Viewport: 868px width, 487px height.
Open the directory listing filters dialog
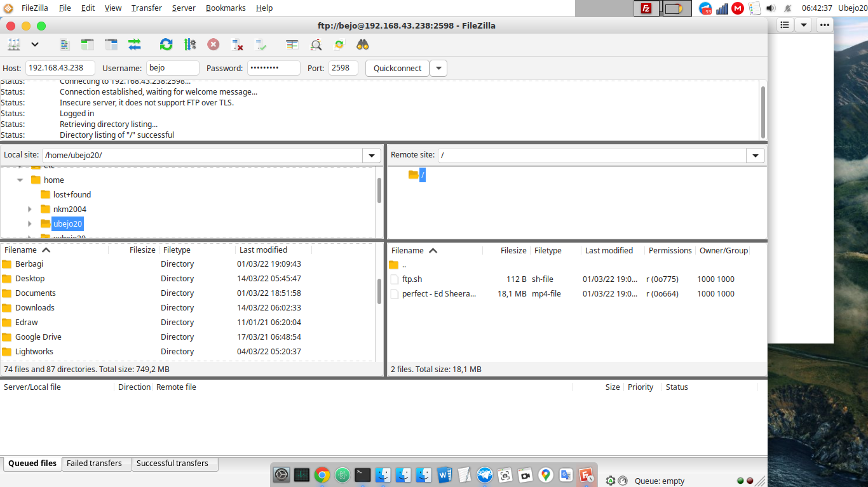pos(292,44)
